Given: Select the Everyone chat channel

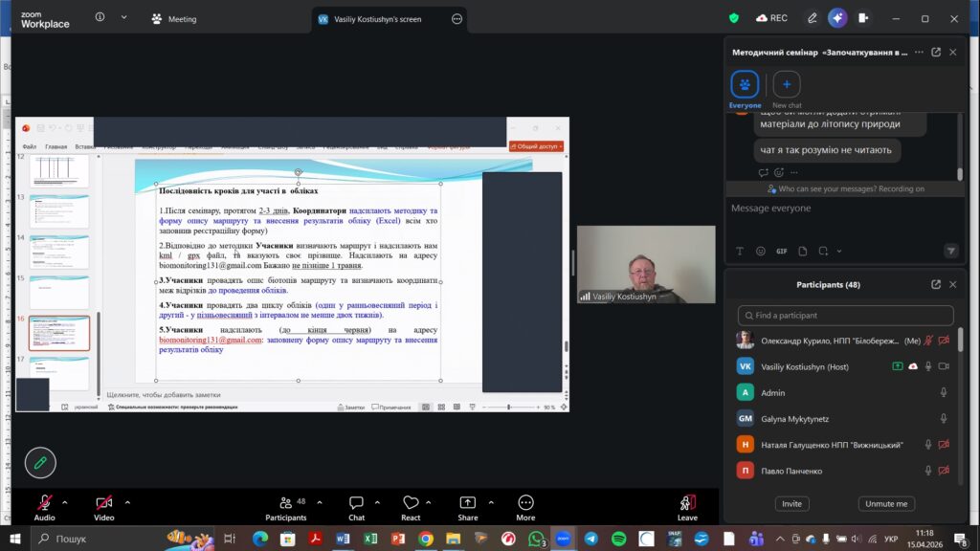Looking at the screenshot, I should point(745,84).
